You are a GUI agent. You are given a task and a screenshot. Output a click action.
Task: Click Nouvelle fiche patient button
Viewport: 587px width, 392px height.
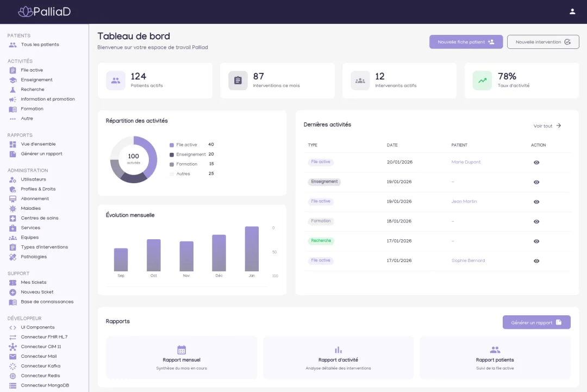(466, 42)
